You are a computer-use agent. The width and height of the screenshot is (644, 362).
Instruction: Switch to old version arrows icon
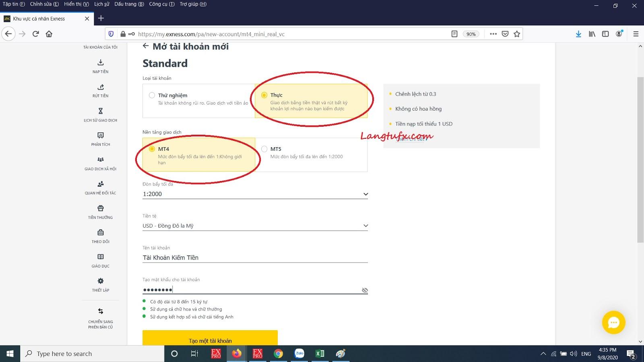pyautogui.click(x=101, y=311)
